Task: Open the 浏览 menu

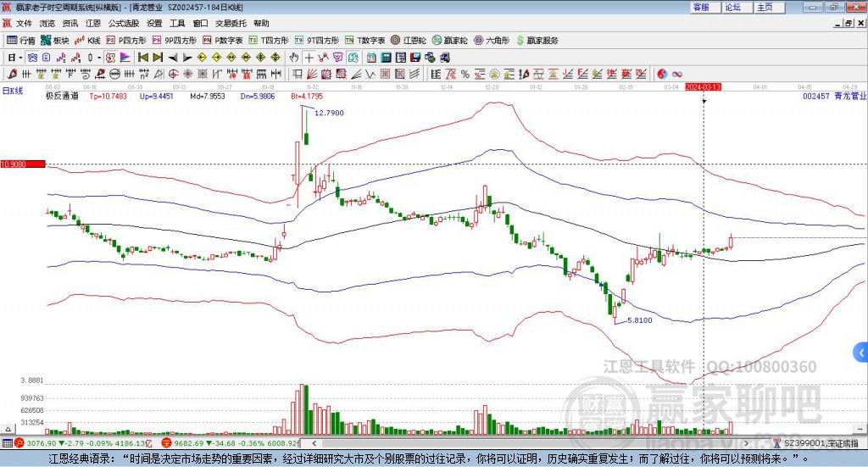Action: [47, 23]
